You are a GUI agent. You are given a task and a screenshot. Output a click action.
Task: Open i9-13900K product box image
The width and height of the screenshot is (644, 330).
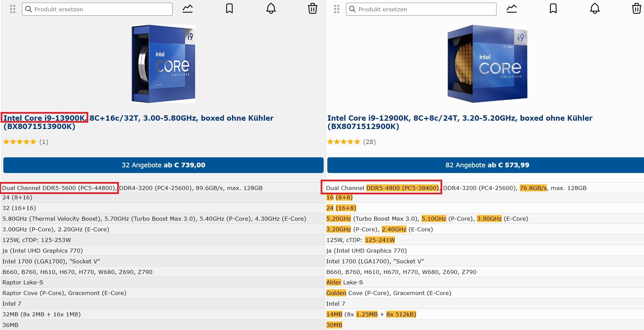tap(163, 64)
